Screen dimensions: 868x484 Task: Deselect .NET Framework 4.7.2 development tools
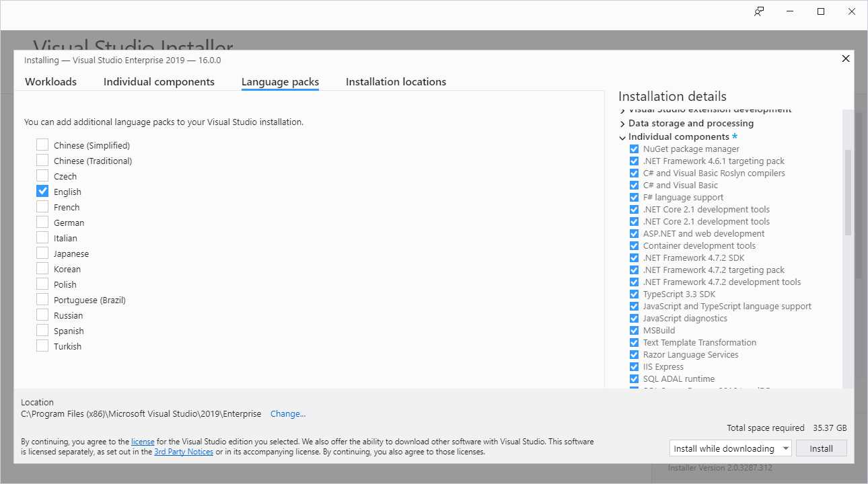[x=634, y=282]
